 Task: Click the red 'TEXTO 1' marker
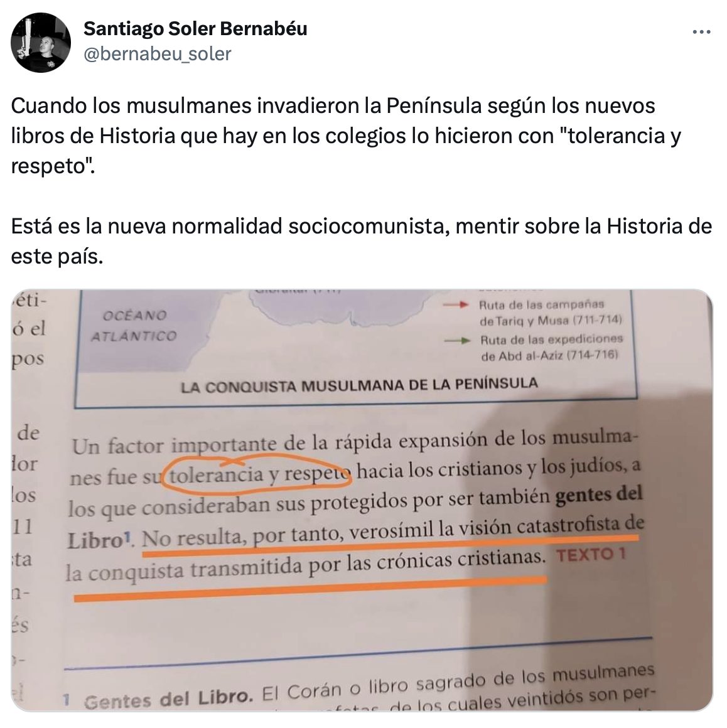pyautogui.click(x=590, y=555)
